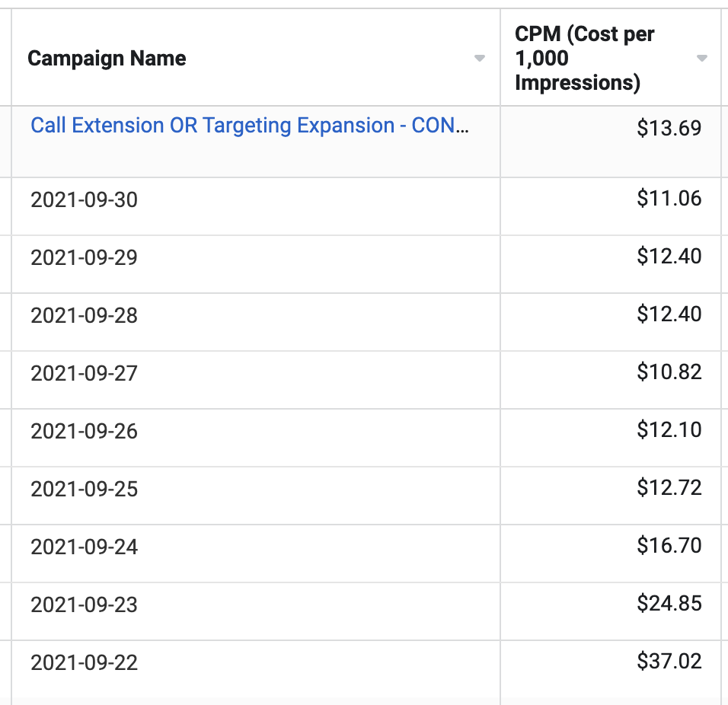Image resolution: width=728 pixels, height=705 pixels.
Task: Select the 2021-09-27 date row
Action: 84,374
